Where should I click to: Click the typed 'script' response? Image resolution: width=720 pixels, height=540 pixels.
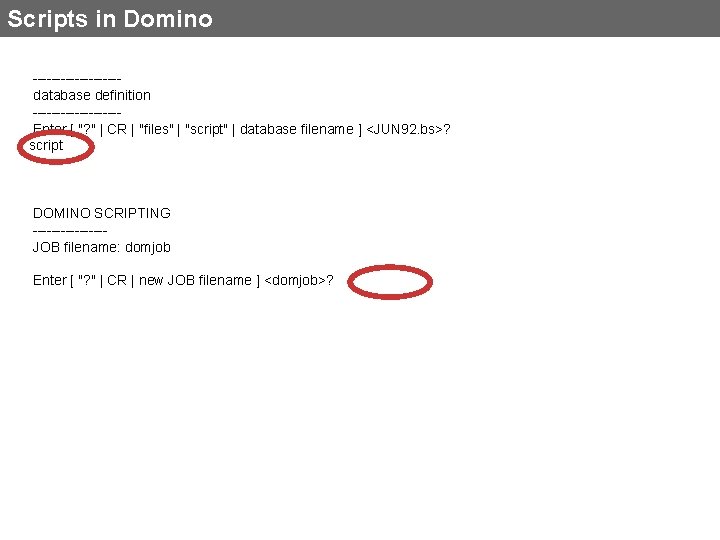(x=46, y=146)
